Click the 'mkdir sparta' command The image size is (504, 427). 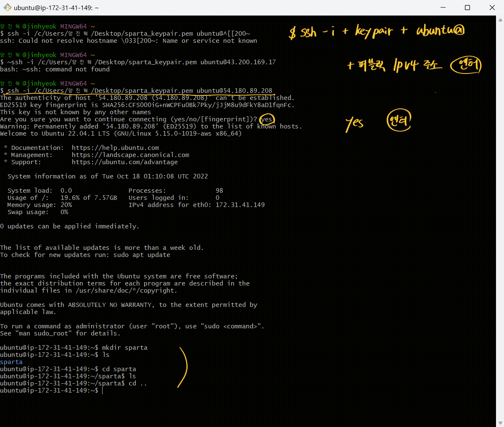coord(125,348)
